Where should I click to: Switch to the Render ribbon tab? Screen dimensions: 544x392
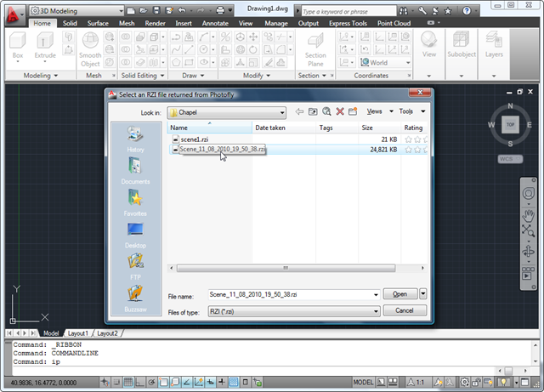coord(154,24)
